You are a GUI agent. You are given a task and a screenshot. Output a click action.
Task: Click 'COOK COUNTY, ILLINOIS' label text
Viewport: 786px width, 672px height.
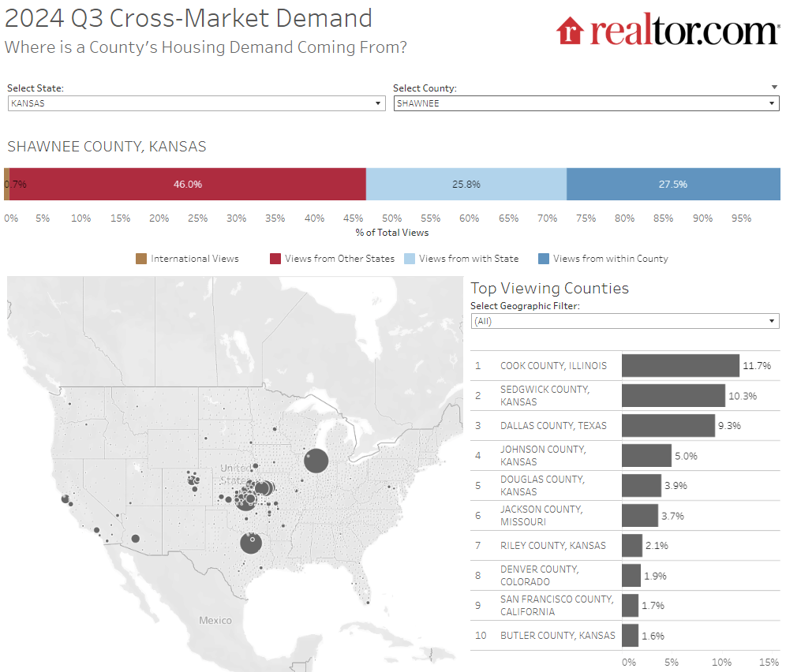coord(553,366)
